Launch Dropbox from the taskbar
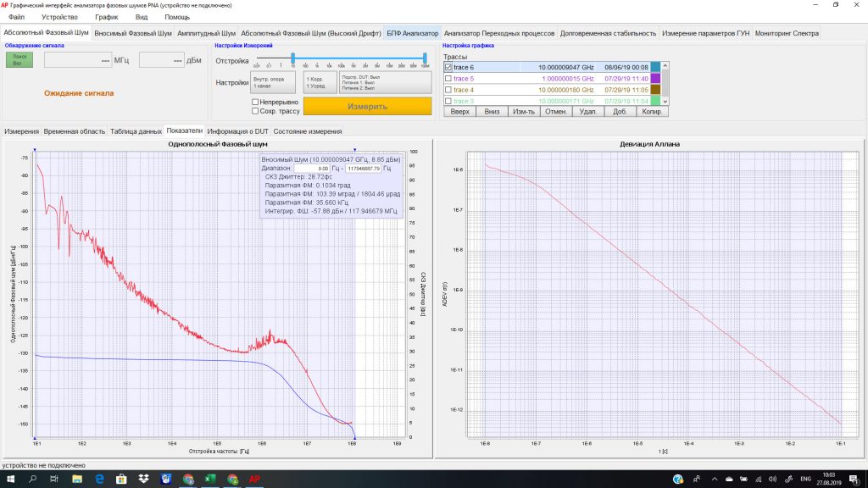This screenshot has width=868, height=488. click(x=142, y=479)
